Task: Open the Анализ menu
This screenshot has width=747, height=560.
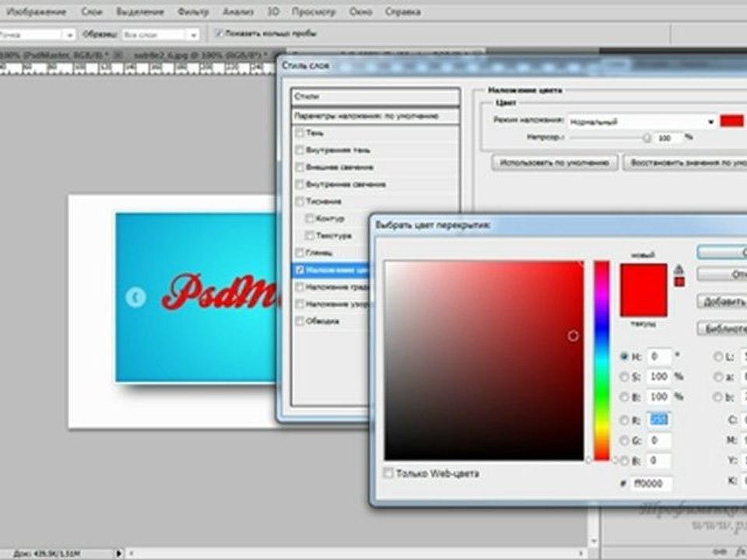Action: coord(238,12)
